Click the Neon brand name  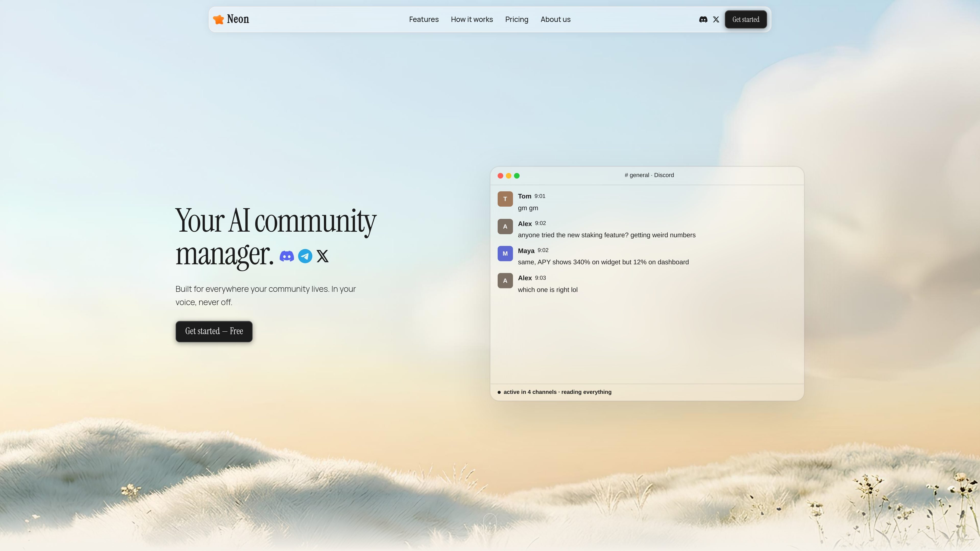click(238, 19)
